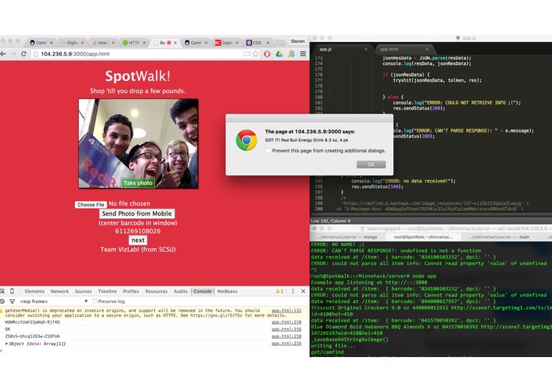Enable Prevent this page from creating dialogs

click(268, 151)
